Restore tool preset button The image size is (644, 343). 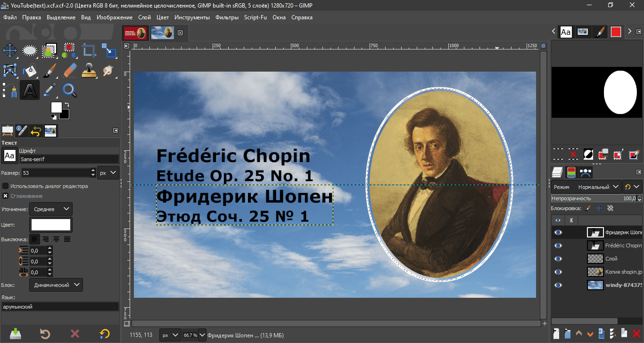pyautogui.click(x=45, y=334)
